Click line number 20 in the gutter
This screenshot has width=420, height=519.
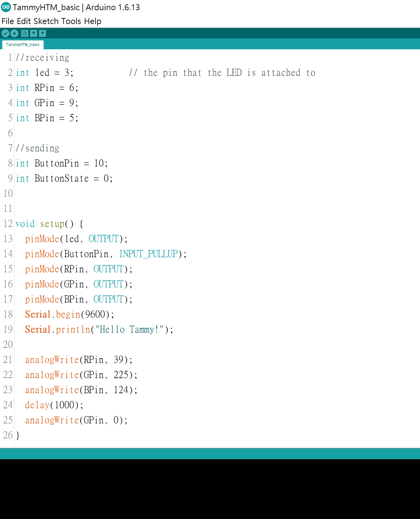(x=8, y=345)
